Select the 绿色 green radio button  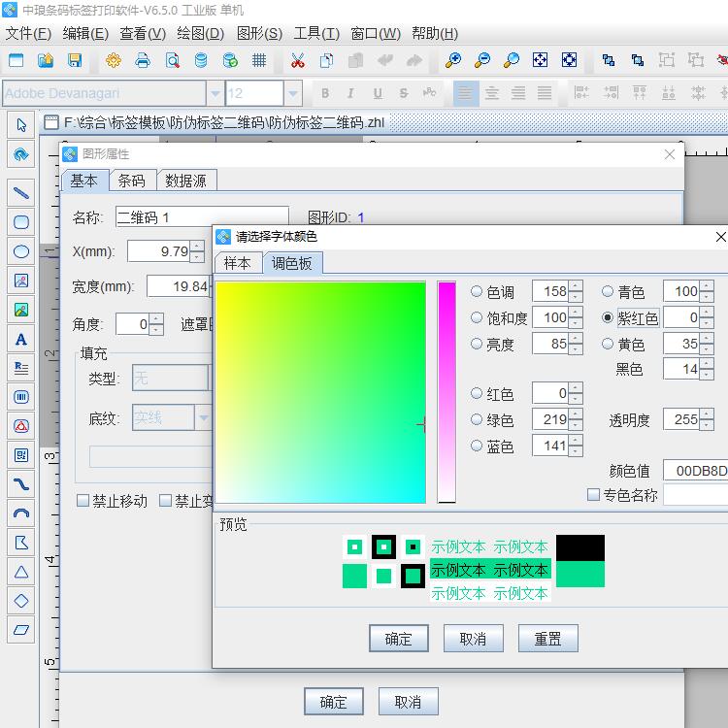coord(477,419)
